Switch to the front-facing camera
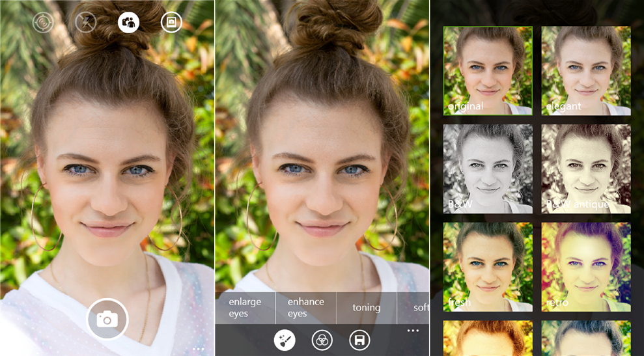This screenshot has width=644, height=356. tap(128, 22)
